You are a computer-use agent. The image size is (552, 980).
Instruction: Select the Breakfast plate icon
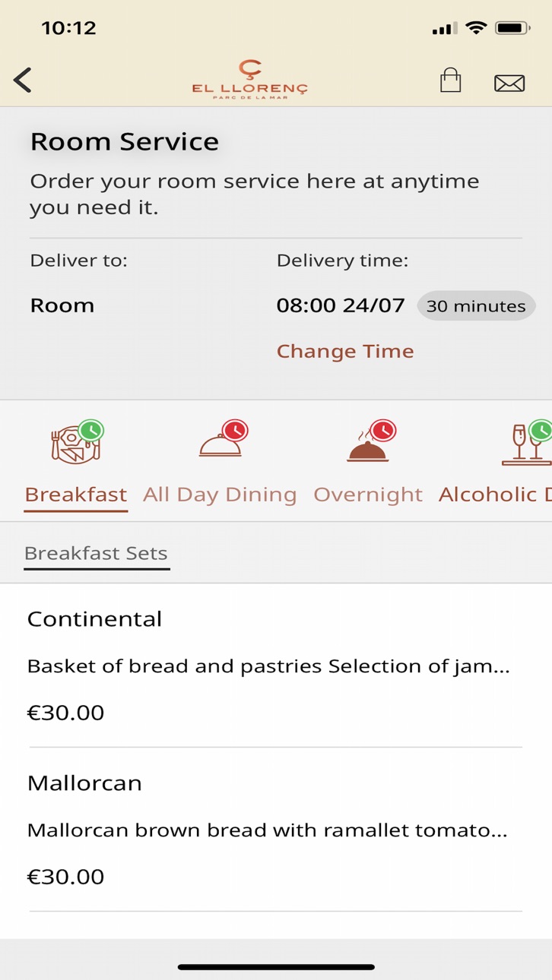tap(77, 443)
